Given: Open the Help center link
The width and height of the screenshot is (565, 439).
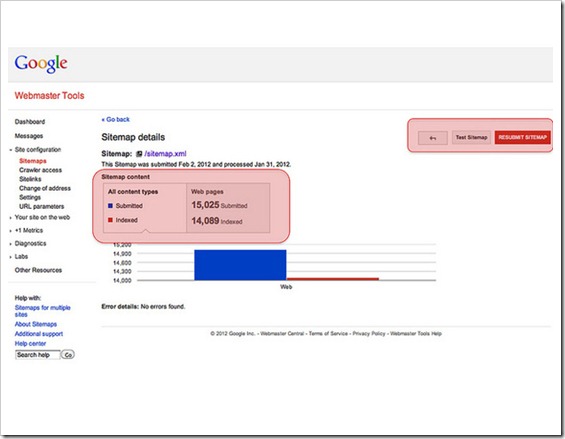Looking at the screenshot, I should [30, 343].
